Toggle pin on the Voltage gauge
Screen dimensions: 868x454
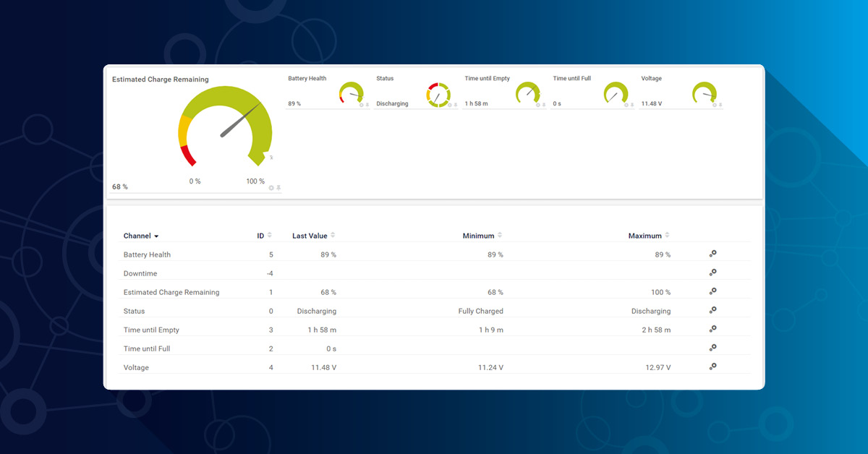pyautogui.click(x=720, y=105)
